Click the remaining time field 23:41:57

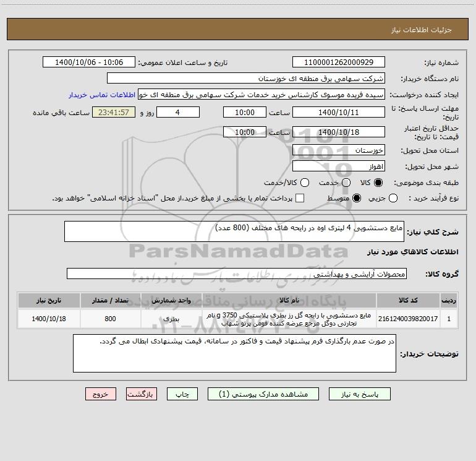tap(114, 112)
